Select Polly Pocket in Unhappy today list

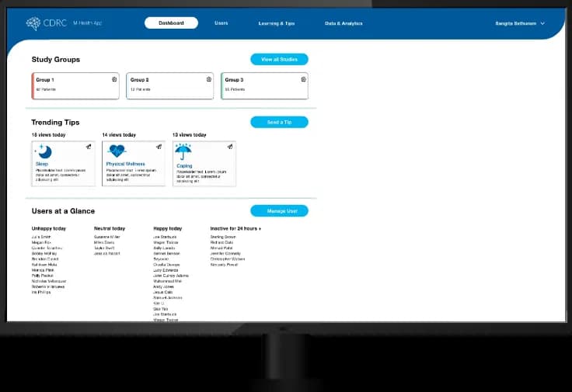(x=42, y=276)
